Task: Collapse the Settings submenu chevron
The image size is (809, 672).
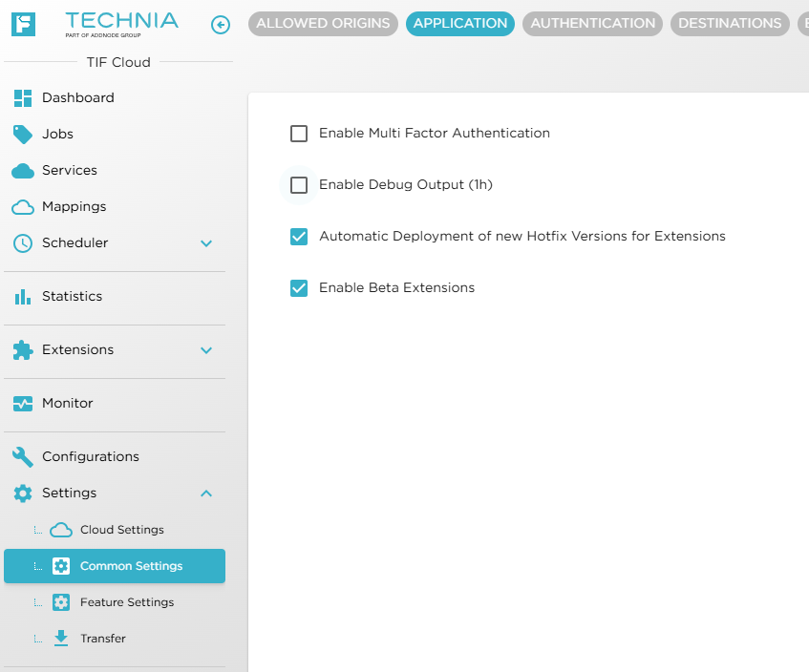Action: (205, 493)
